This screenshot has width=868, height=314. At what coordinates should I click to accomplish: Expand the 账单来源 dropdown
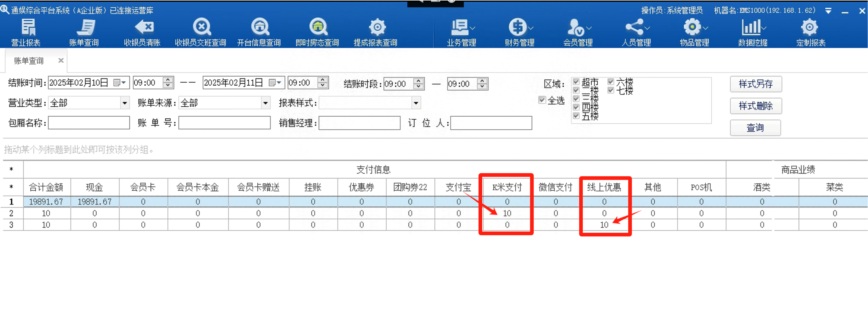[x=266, y=103]
